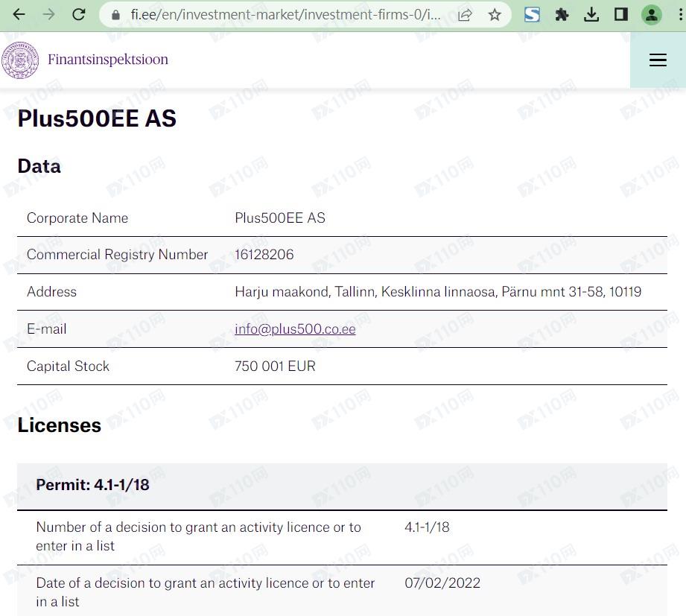Open the browser downloads tray icon
Screen dimensions: 686x616
click(591, 15)
